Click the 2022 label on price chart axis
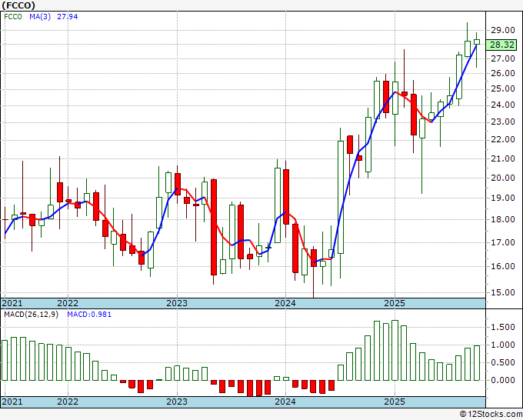Image resolution: width=523 pixels, height=420 pixels. (x=68, y=303)
